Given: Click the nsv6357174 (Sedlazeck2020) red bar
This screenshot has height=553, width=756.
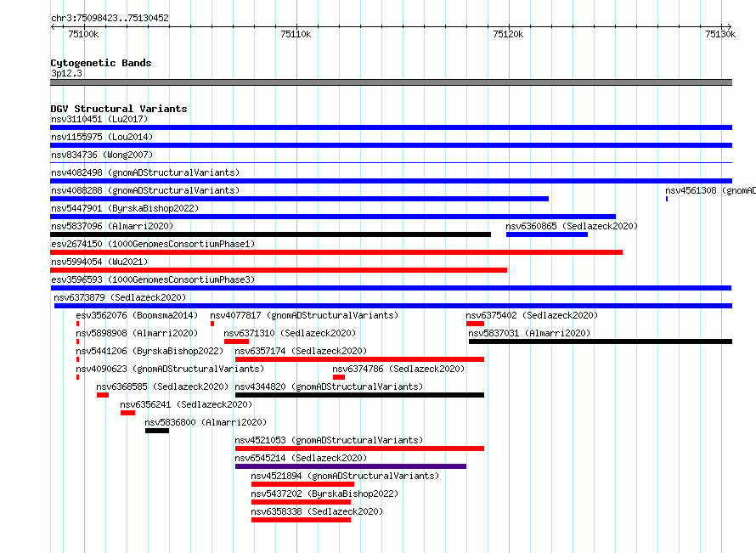Looking at the screenshot, I should pyautogui.click(x=359, y=359).
